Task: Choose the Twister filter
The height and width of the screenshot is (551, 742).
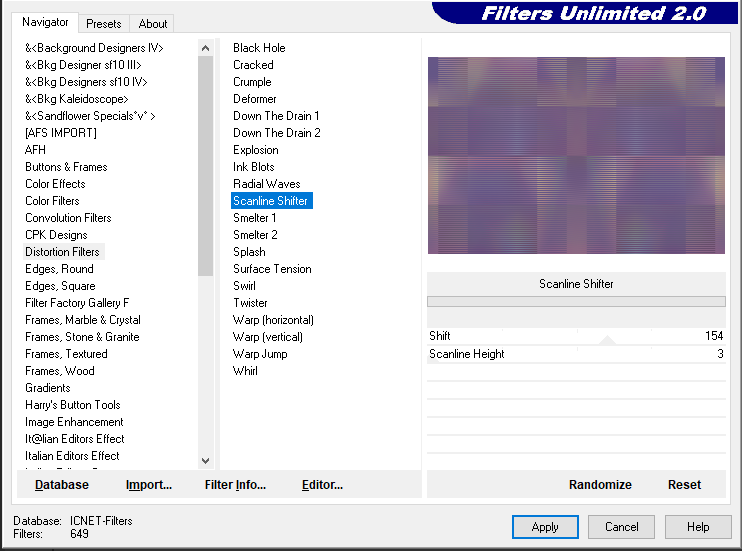Action: pyautogui.click(x=250, y=303)
